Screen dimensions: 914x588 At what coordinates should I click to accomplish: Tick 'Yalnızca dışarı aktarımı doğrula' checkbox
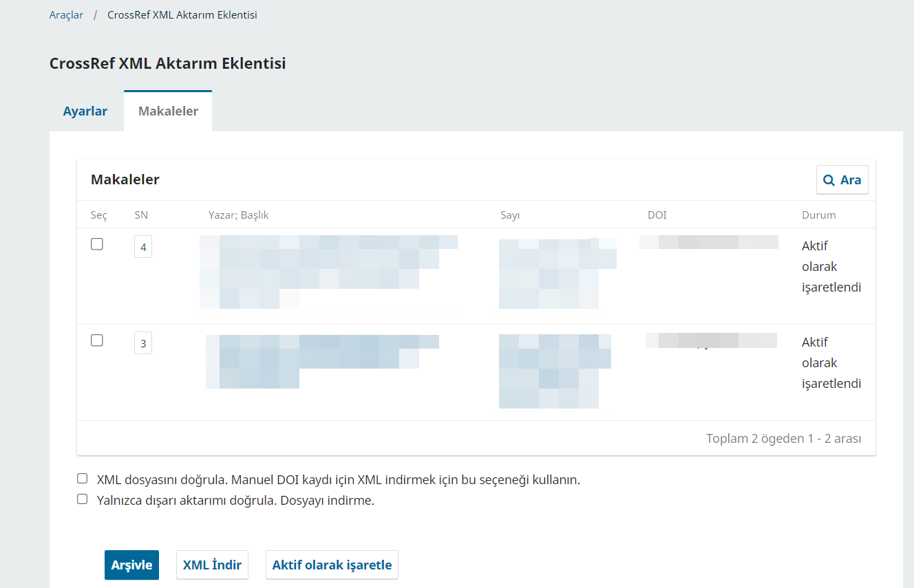[x=83, y=499]
